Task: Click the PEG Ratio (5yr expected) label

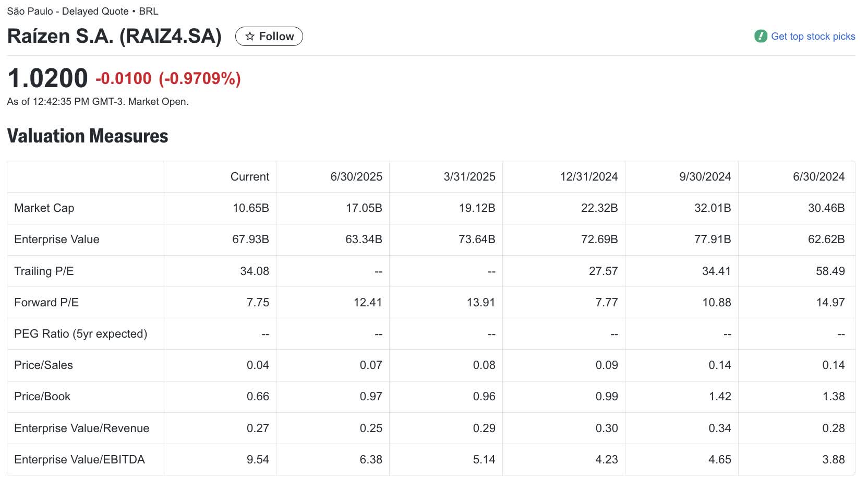Action: (x=80, y=333)
